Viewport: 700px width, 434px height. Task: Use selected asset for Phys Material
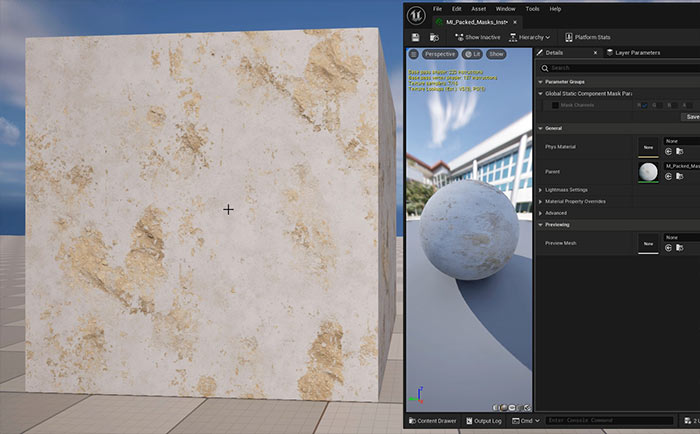click(669, 151)
